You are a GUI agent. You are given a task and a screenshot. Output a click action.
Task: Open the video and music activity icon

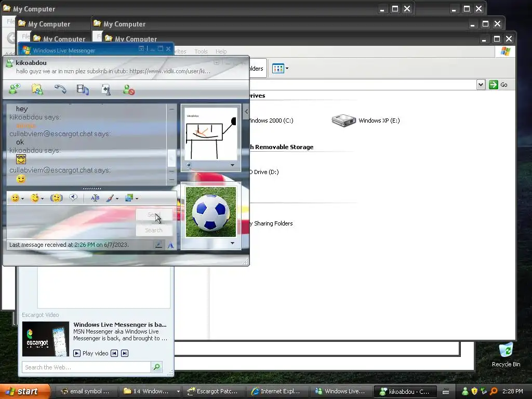tap(83, 89)
